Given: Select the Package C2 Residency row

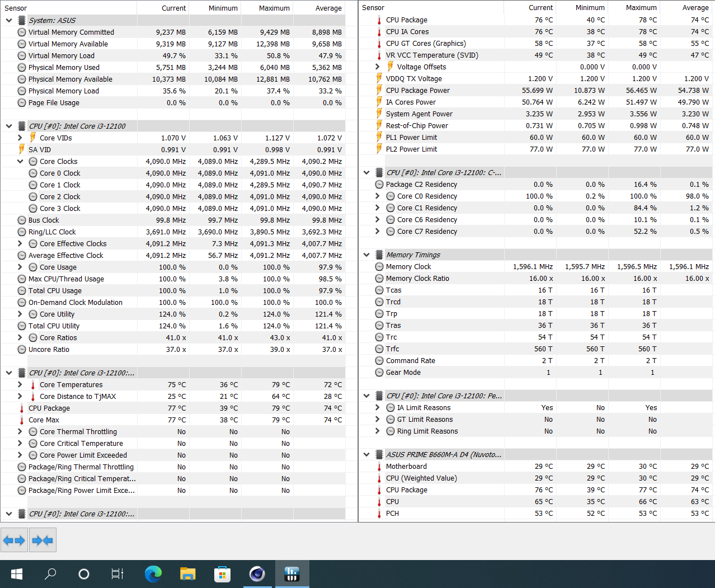Looking at the screenshot, I should click(536, 184).
